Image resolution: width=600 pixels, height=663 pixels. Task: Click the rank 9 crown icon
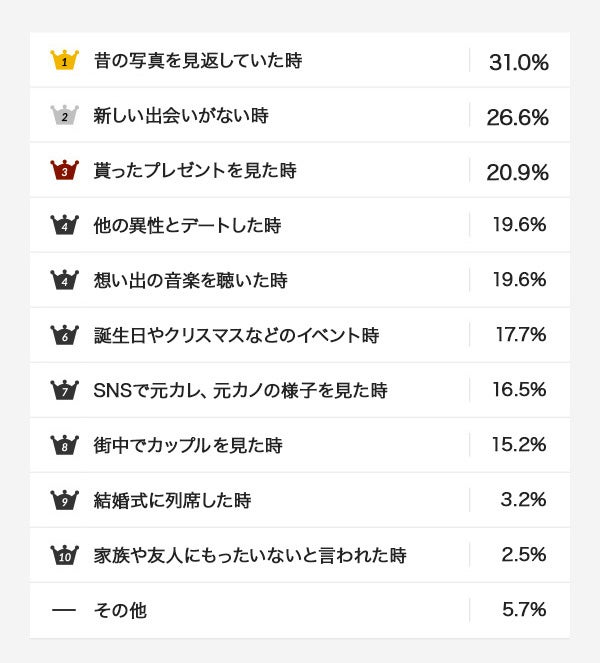64,500
